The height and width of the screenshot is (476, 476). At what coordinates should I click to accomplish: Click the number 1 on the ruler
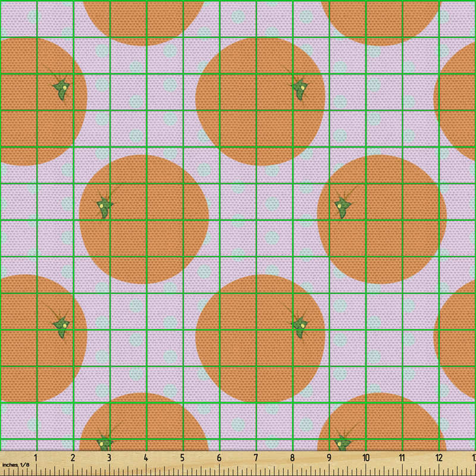pyautogui.click(x=36, y=458)
